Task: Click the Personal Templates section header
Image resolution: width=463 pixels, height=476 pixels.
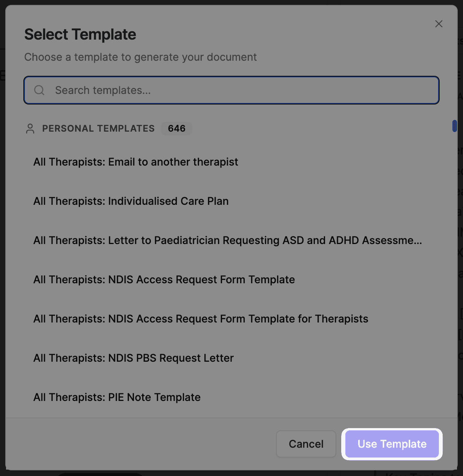Action: [x=98, y=128]
